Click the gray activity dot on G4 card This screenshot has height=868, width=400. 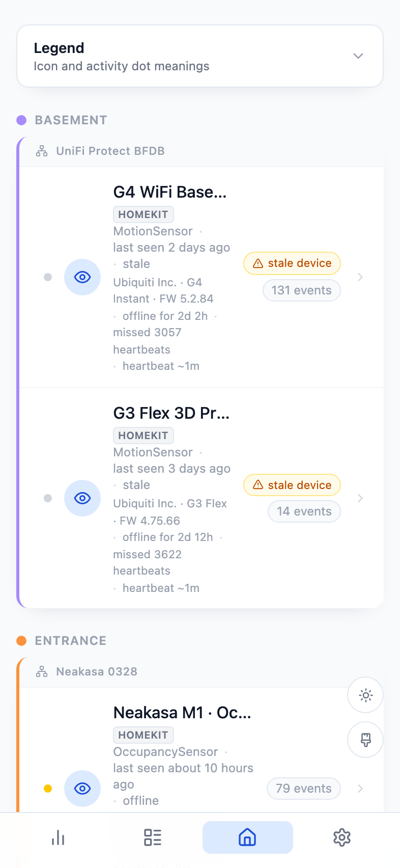coord(48,277)
